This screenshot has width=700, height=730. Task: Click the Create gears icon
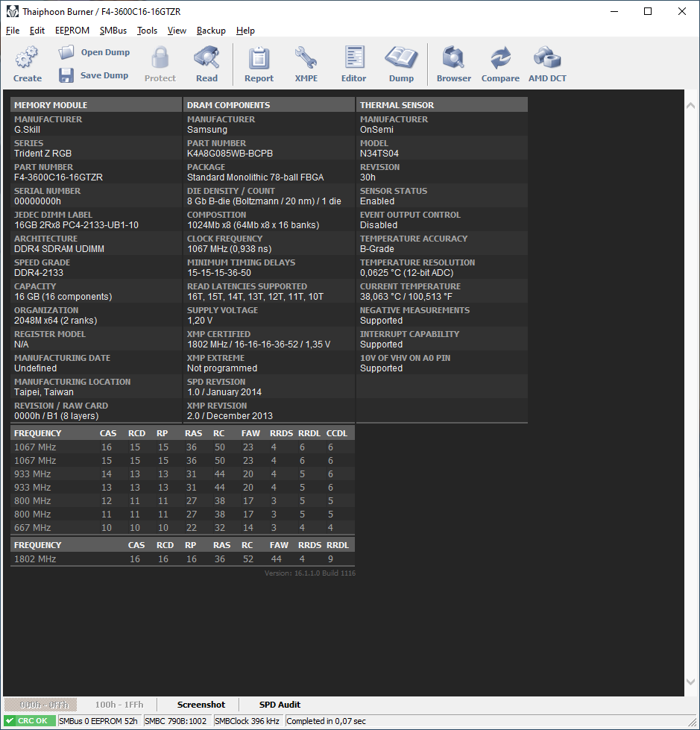tap(27, 58)
